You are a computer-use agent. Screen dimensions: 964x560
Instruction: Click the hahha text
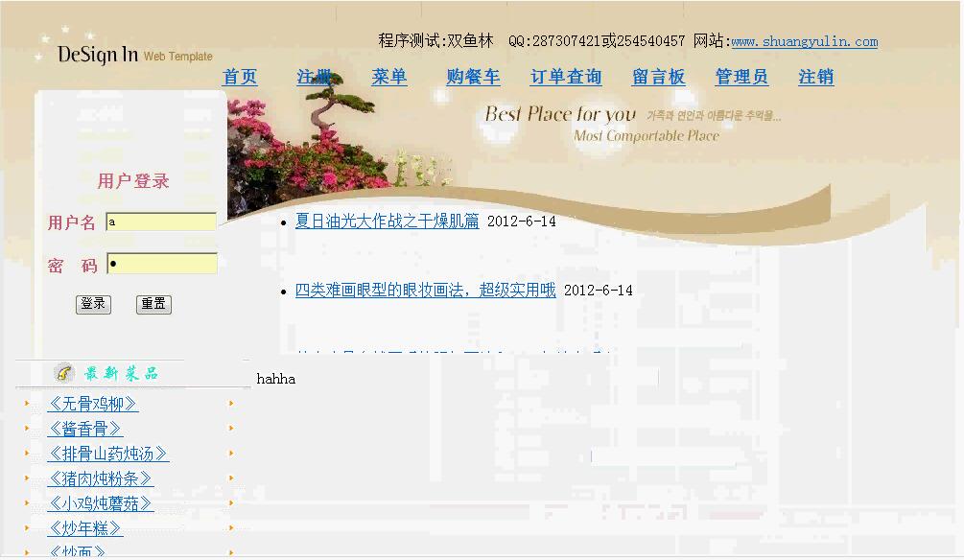(x=276, y=379)
